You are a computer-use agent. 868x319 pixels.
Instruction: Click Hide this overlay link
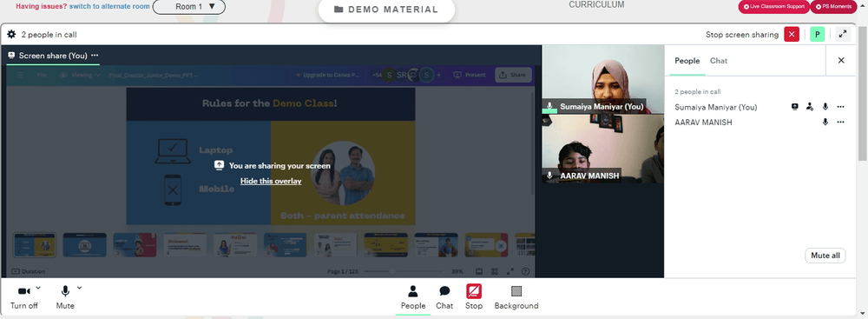(x=271, y=181)
